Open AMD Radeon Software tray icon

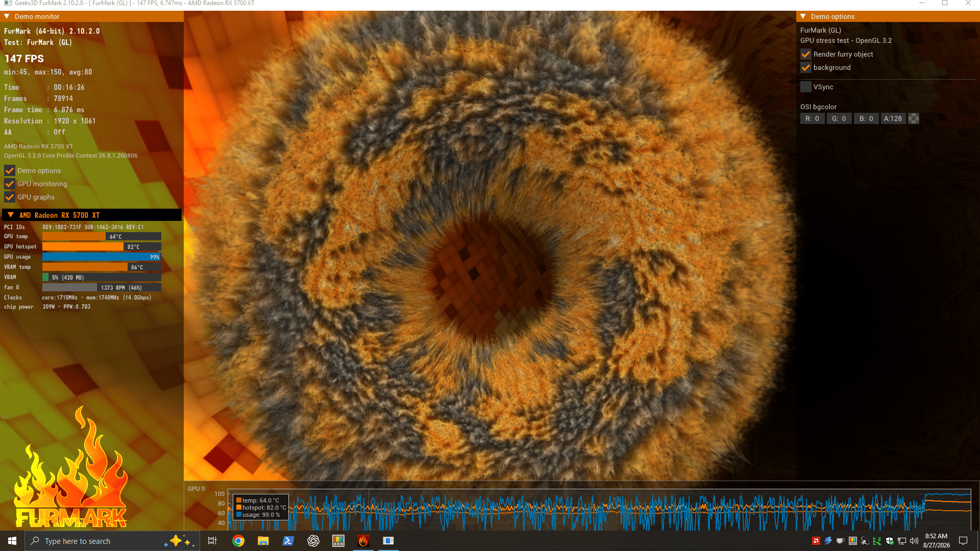tap(816, 541)
